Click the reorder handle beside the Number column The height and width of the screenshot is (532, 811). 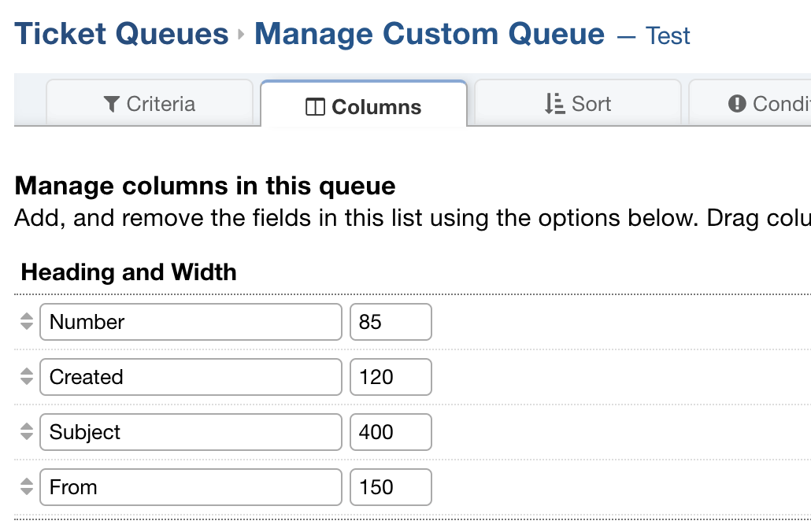point(27,322)
